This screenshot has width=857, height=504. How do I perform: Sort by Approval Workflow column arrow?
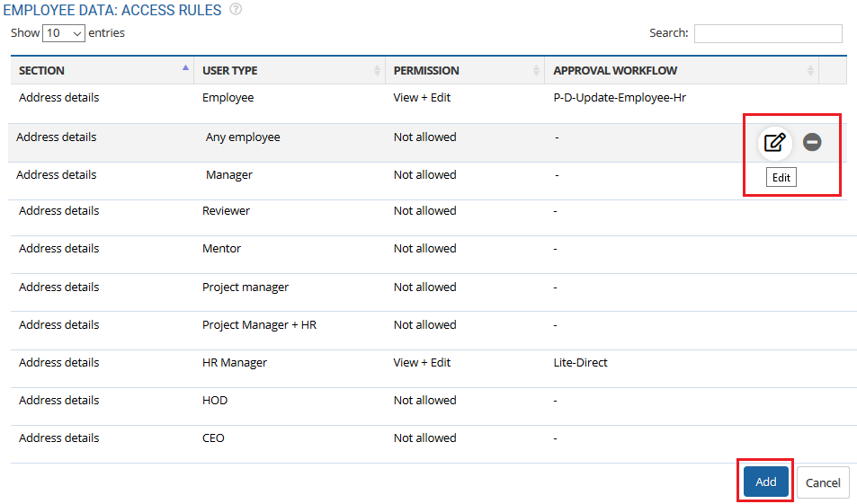(810, 70)
